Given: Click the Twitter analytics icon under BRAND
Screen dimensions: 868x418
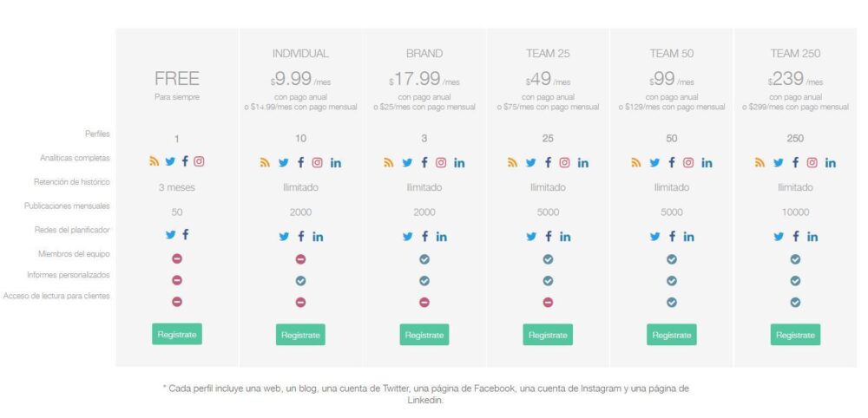Looking at the screenshot, I should tap(407, 163).
